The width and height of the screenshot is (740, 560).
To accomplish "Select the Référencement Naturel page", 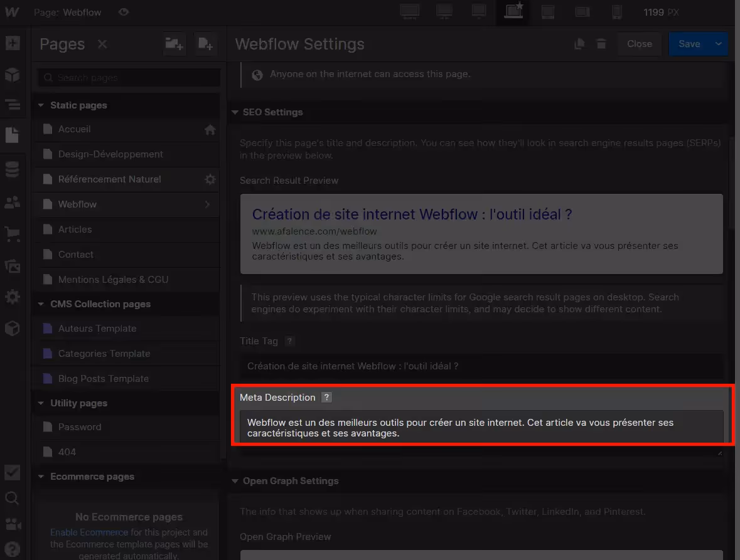I will (127, 179).
